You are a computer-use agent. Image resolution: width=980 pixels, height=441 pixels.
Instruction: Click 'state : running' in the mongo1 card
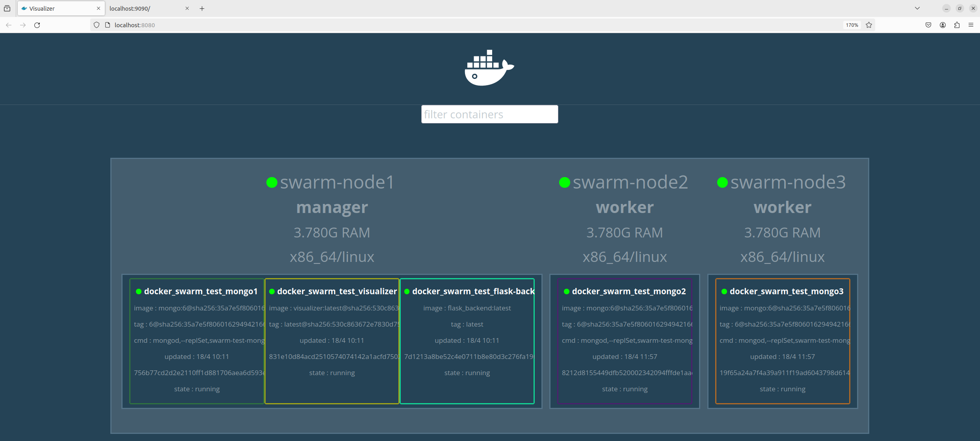point(197,389)
